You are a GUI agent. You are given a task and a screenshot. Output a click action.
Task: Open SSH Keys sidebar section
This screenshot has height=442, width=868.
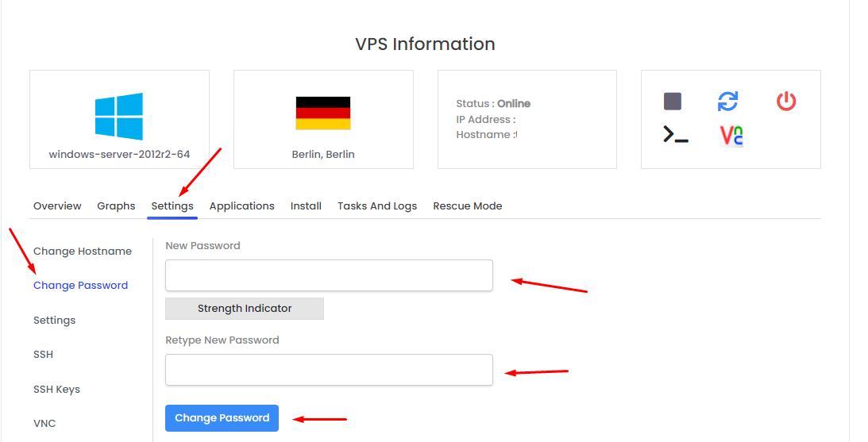[x=56, y=389]
